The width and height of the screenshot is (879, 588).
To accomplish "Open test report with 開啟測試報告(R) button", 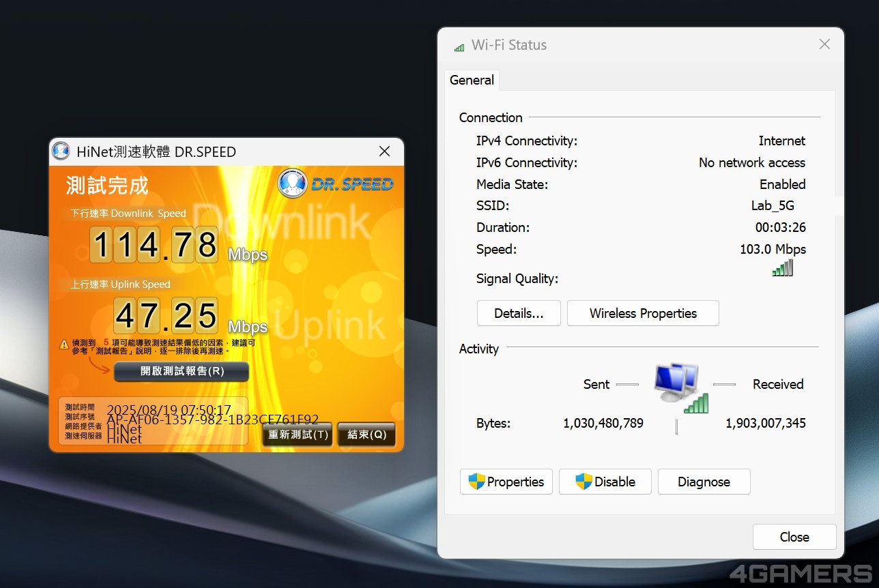I will [x=182, y=371].
